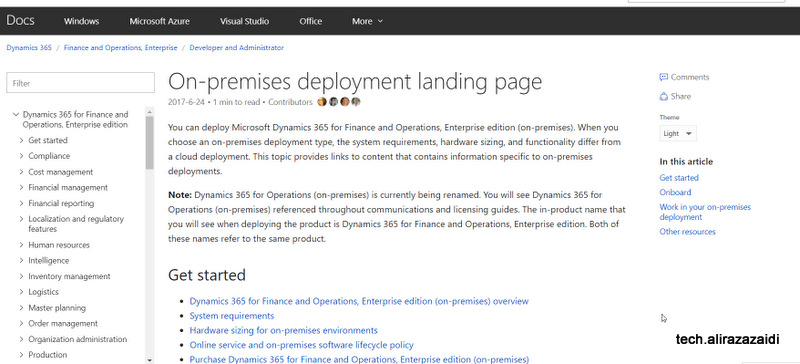
Task: Jump to Work in your on-premises deployment
Action: pos(705,212)
